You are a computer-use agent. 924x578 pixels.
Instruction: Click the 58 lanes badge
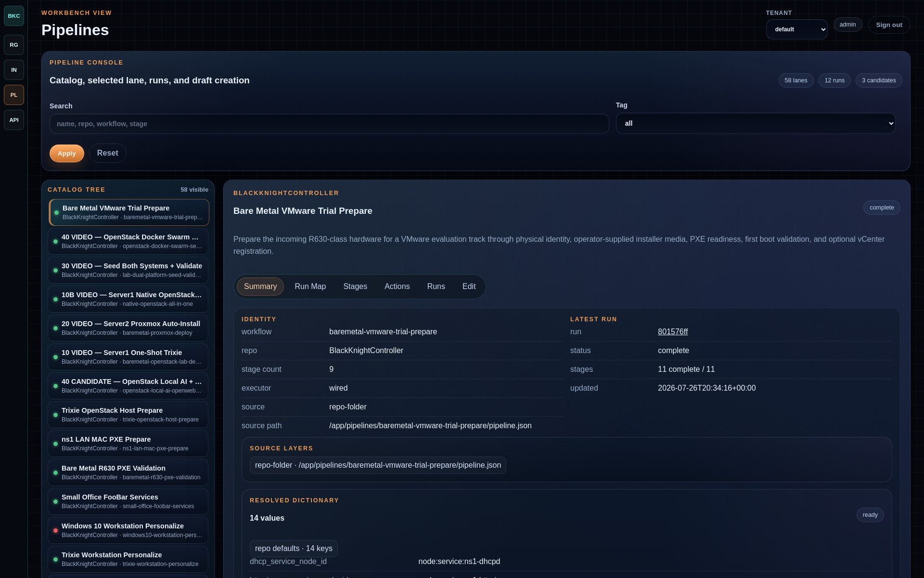click(796, 80)
